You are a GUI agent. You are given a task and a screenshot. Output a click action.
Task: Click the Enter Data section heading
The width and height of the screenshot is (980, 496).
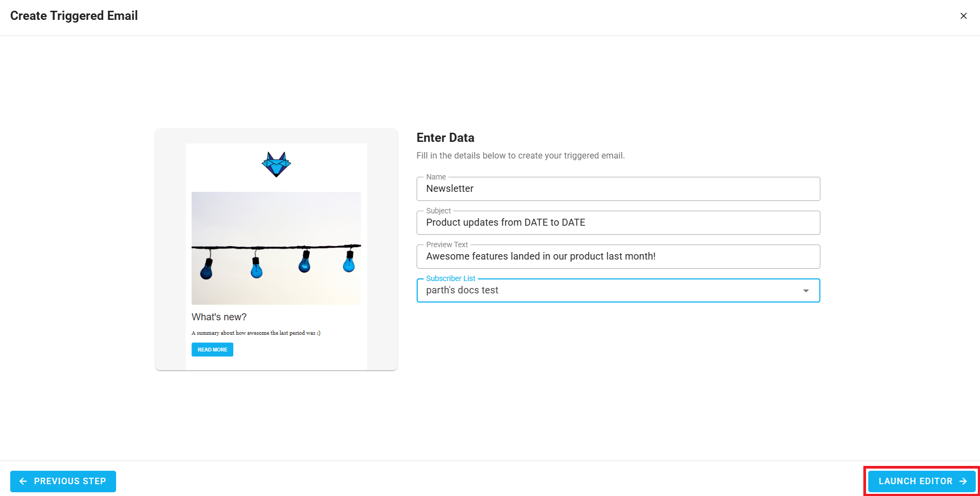click(445, 138)
